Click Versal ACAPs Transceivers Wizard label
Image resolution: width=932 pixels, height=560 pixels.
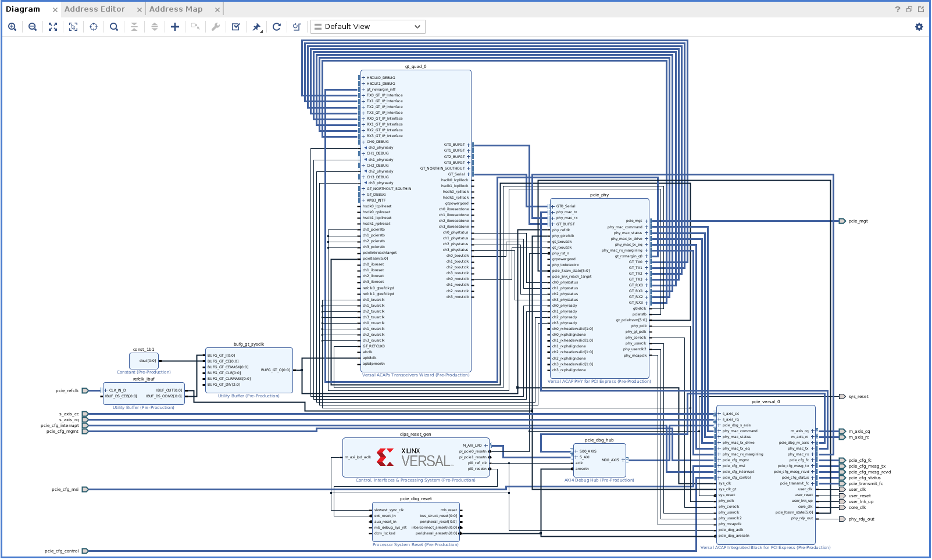point(416,375)
